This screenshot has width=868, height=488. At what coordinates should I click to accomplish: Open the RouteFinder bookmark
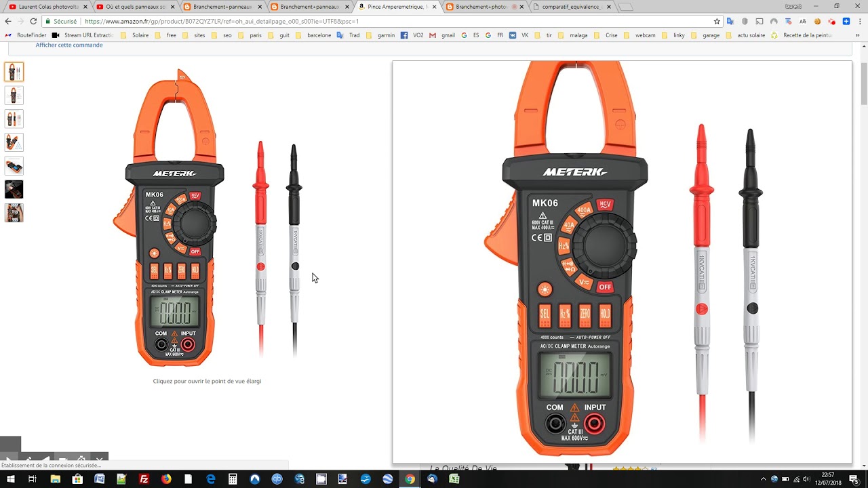pyautogui.click(x=26, y=35)
